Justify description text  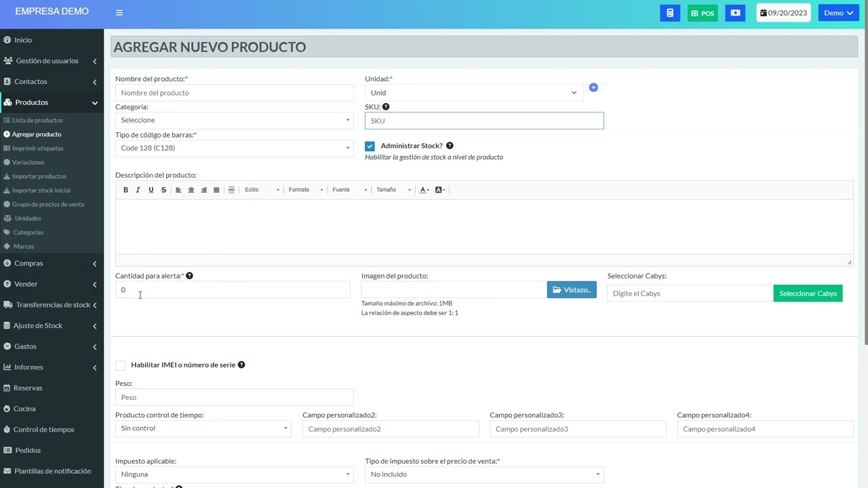[x=216, y=190]
